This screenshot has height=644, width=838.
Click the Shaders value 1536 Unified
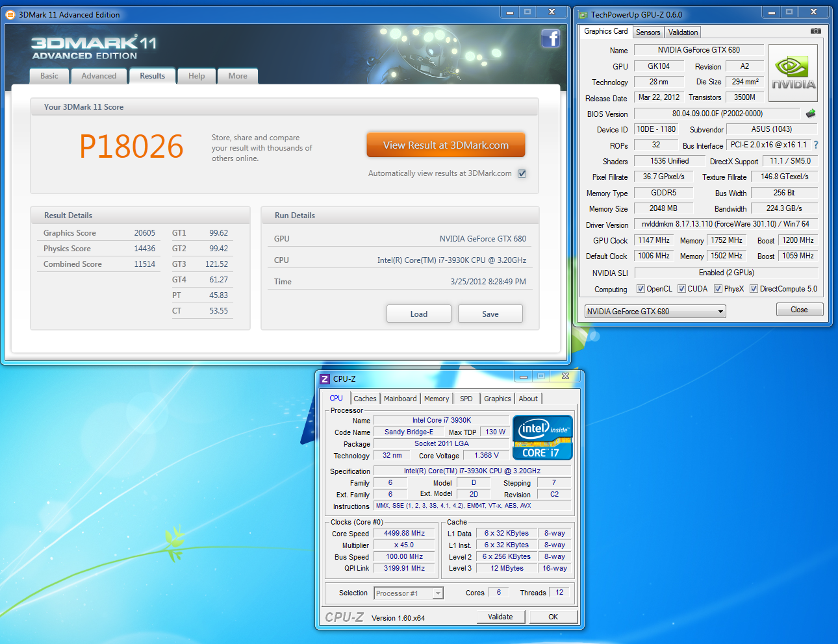coord(670,161)
